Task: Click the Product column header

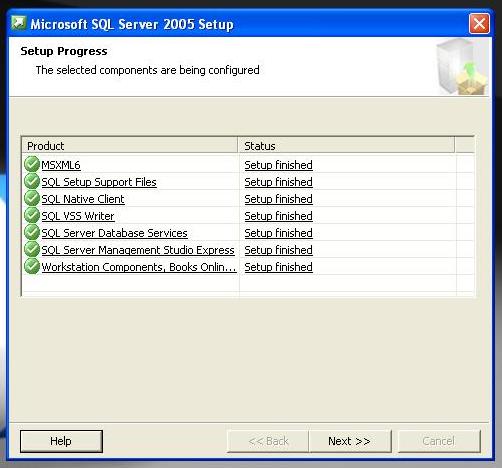Action: [x=130, y=146]
